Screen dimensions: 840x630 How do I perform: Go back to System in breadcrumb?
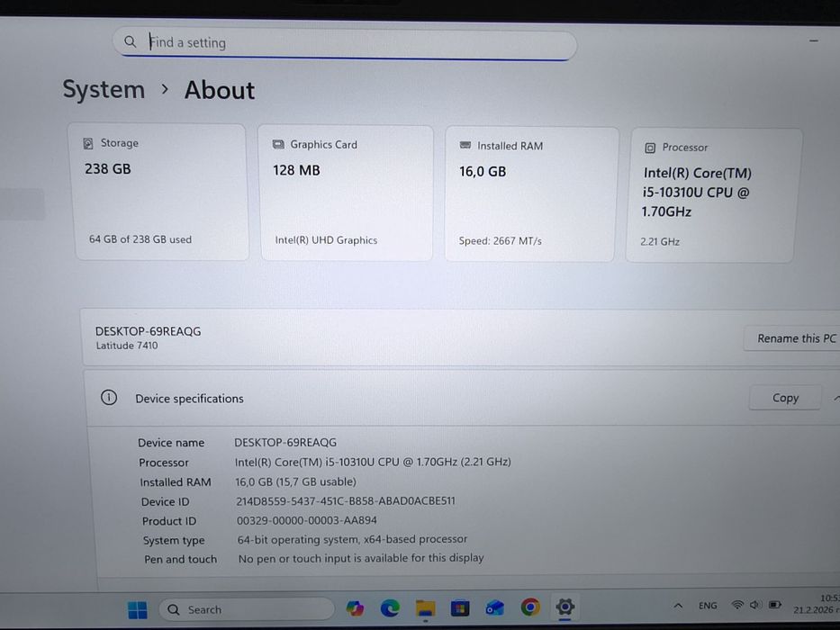(x=104, y=89)
